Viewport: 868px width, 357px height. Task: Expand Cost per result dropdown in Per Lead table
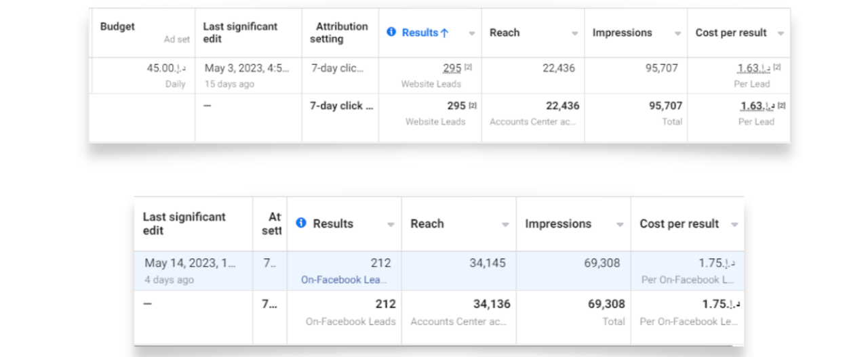tap(781, 33)
